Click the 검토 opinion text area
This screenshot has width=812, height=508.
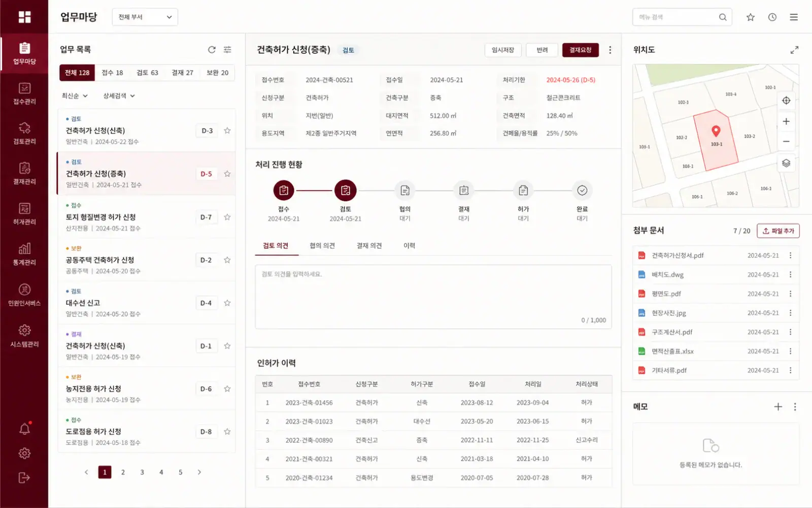(x=433, y=297)
